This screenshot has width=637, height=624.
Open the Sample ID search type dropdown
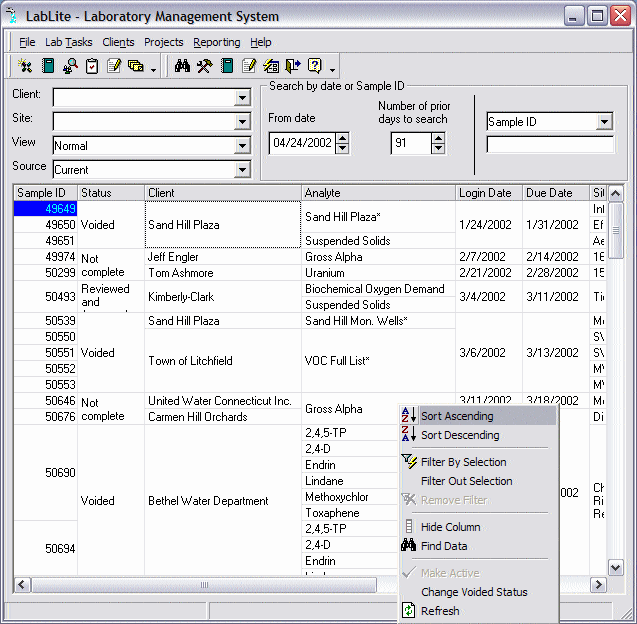[604, 122]
